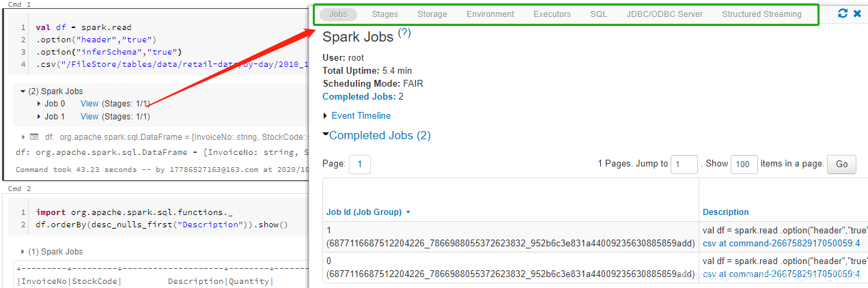Click the Go button for pagination
The height and width of the screenshot is (288, 868).
(x=841, y=164)
